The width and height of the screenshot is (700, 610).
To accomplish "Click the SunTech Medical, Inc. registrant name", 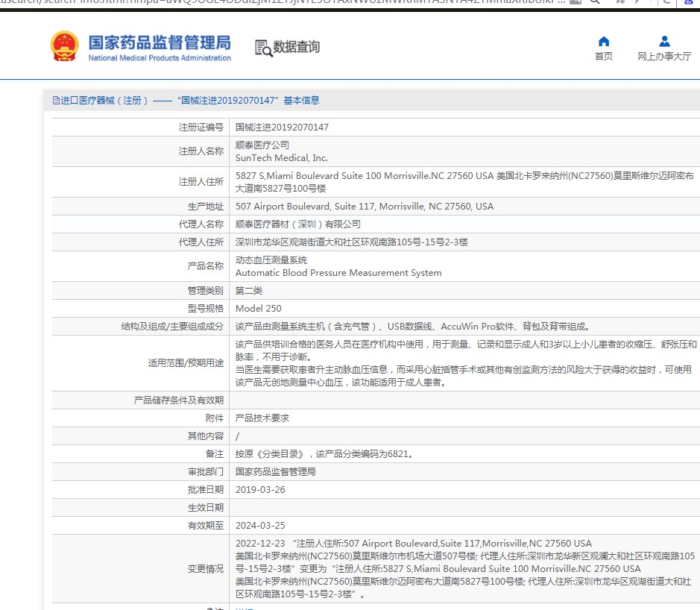I will tap(281, 158).
